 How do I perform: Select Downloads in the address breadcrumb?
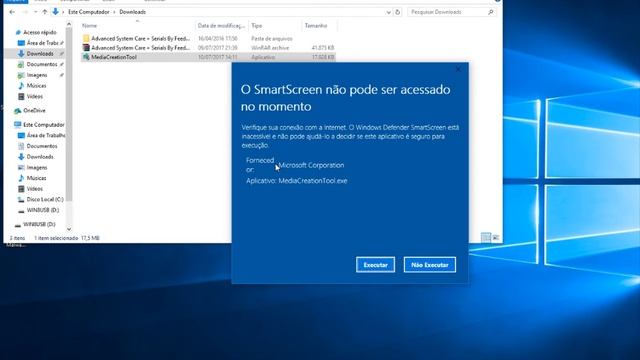[132, 12]
